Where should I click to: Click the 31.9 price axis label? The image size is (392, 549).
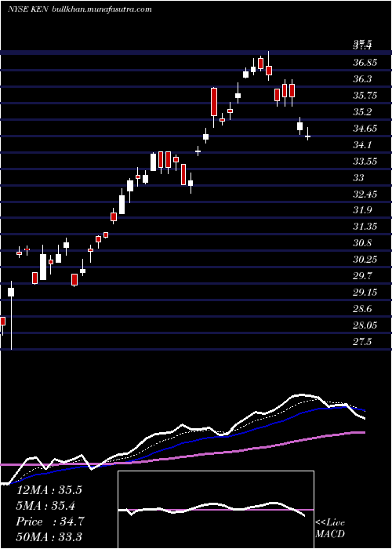coord(362,210)
